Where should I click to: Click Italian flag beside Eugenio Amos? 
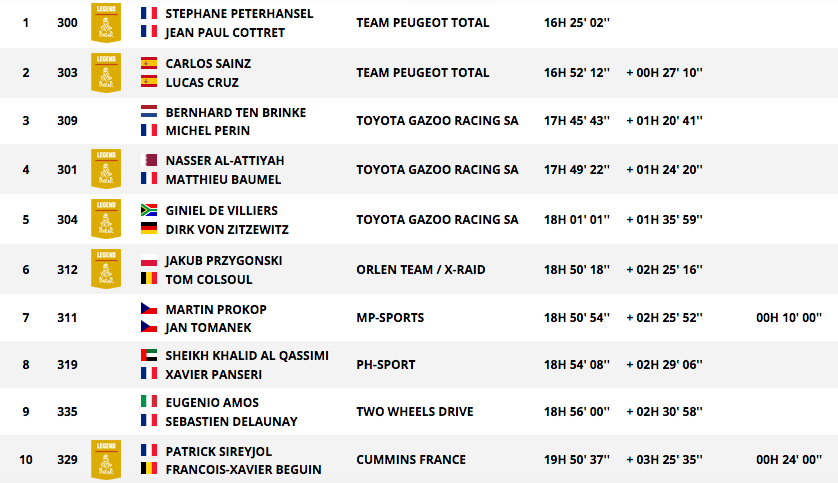[x=149, y=401]
